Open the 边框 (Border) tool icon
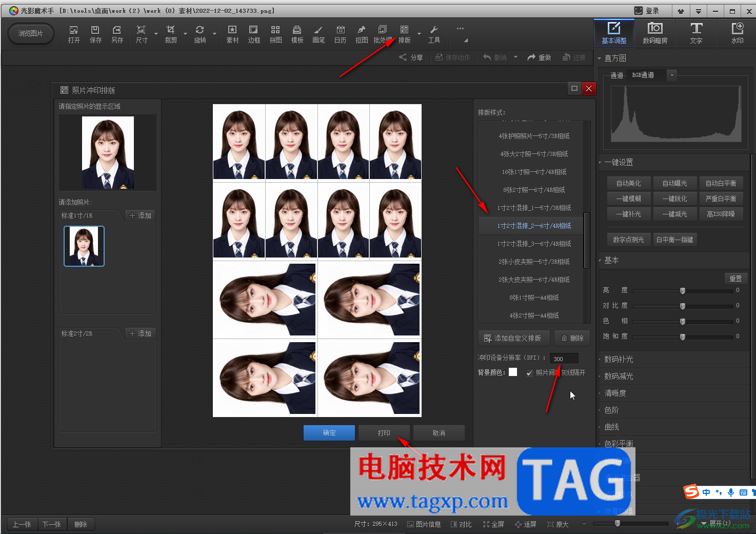Viewport: 756px width, 534px height. [x=254, y=34]
